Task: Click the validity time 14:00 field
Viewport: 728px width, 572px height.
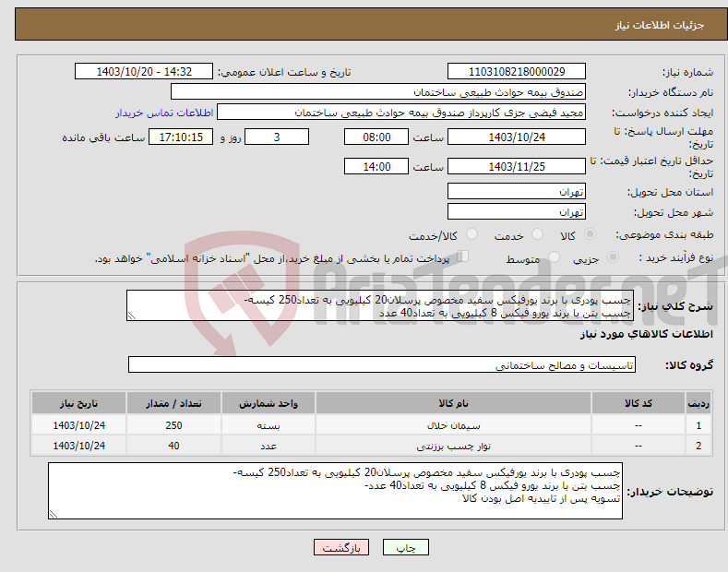Action: (376, 167)
